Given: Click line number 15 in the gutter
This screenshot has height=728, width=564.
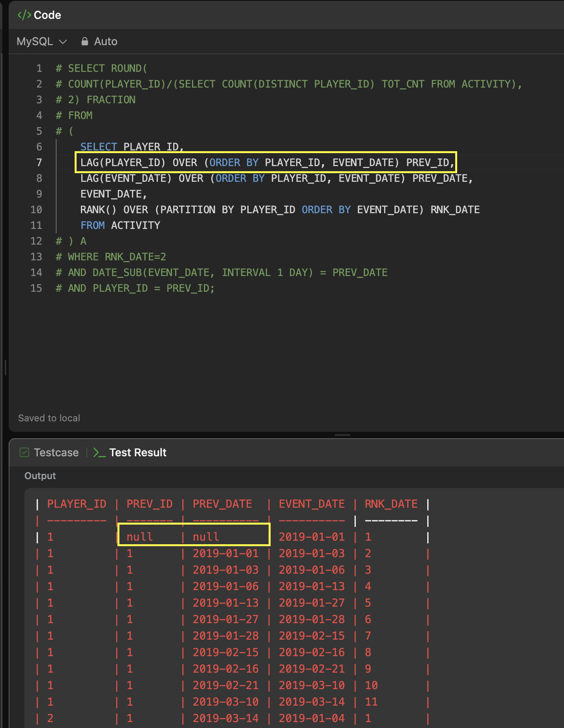Looking at the screenshot, I should point(36,288).
